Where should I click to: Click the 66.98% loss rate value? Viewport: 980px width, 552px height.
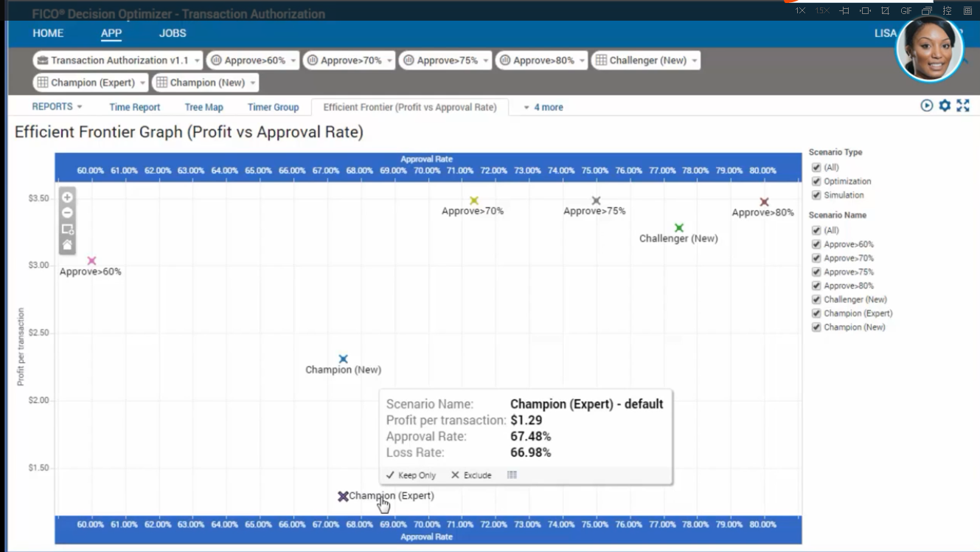click(x=531, y=452)
